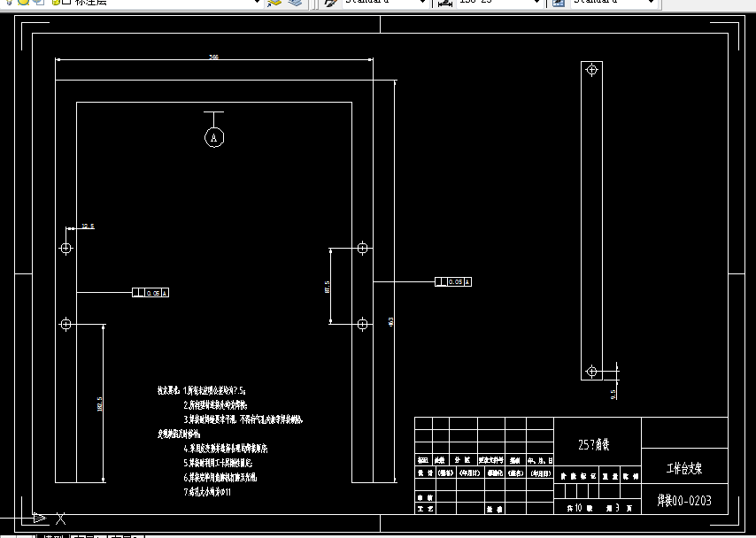The image size is (756, 538).
Task: Select technical requirement line 3
Action: pos(243,419)
